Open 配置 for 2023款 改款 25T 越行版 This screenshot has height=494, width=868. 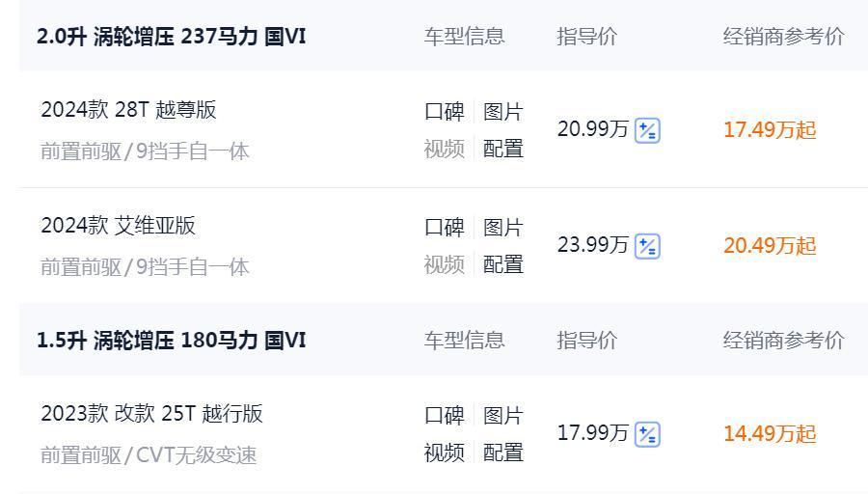coord(502,453)
